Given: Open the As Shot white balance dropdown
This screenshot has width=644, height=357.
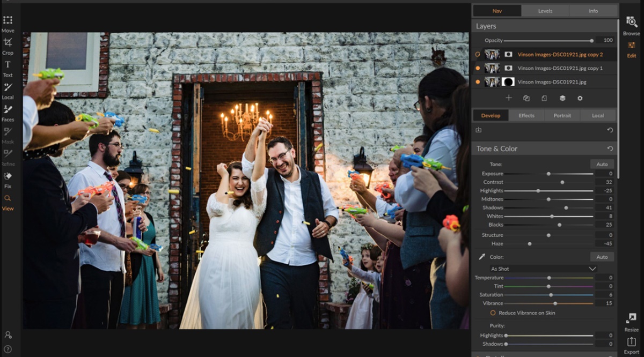Looking at the screenshot, I should coord(543,269).
